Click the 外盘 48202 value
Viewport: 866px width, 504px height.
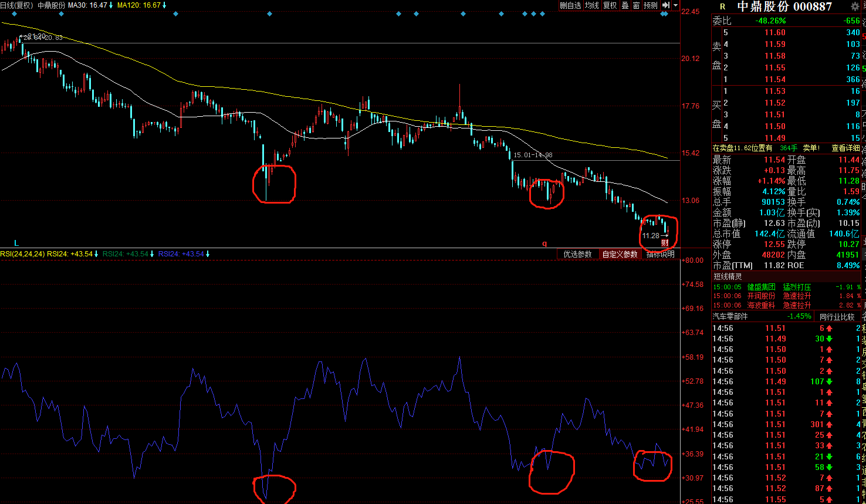[x=774, y=255]
